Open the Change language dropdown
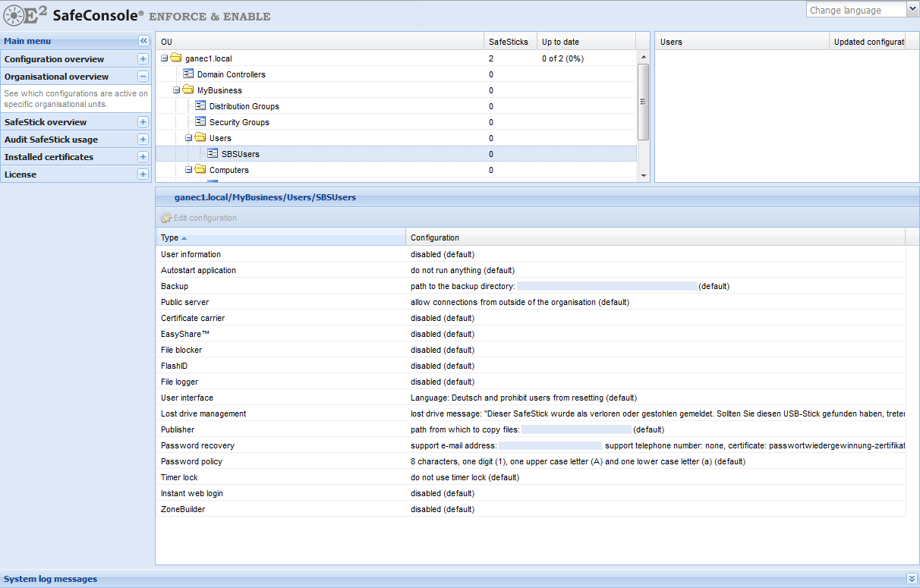Viewport: 920px width, 588px height. [912, 10]
